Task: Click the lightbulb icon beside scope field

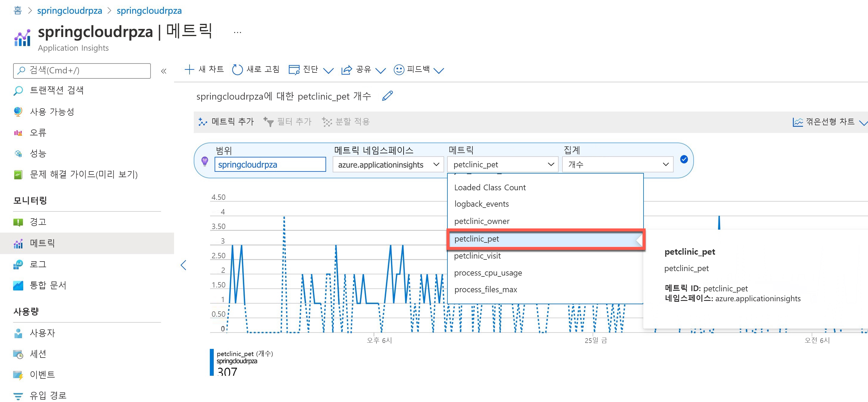Action: click(x=204, y=161)
